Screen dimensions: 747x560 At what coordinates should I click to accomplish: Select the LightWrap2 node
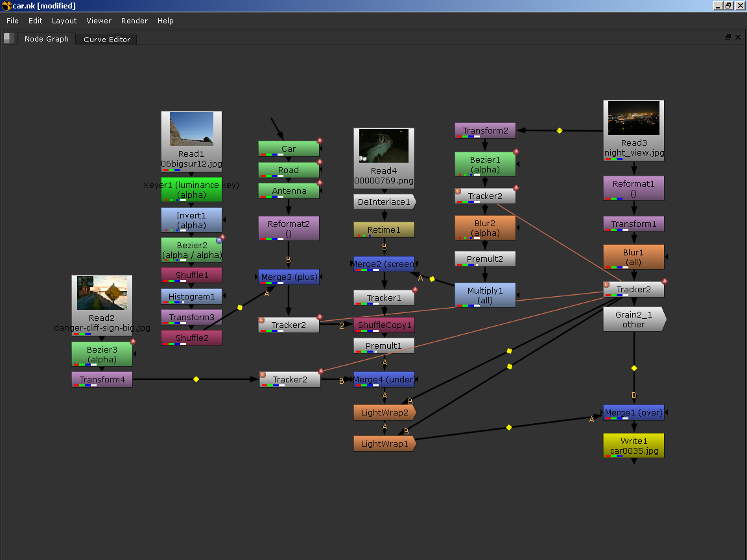385,412
